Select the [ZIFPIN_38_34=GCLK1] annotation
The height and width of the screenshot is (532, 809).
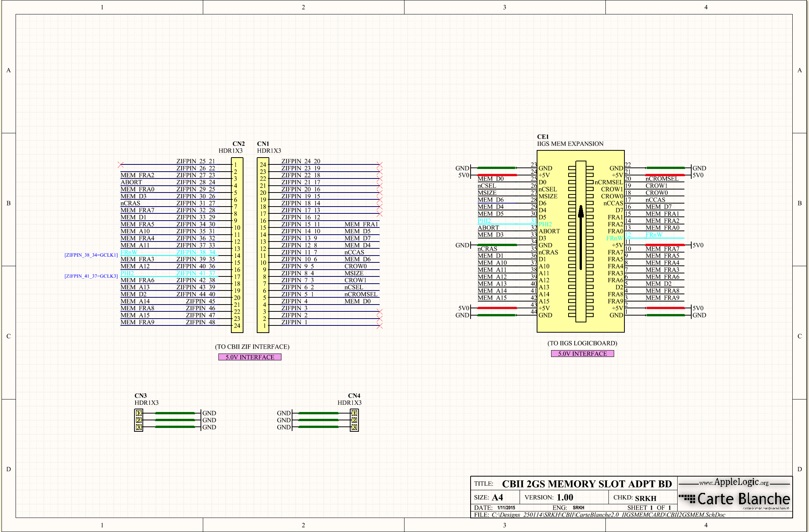[x=91, y=255]
